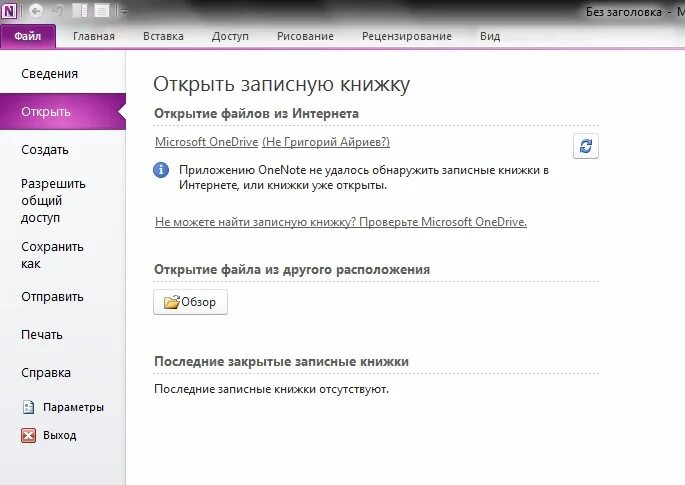Click the Undo icon in quick access toolbar
Viewport: 685px width, 485px height.
[x=58, y=10]
